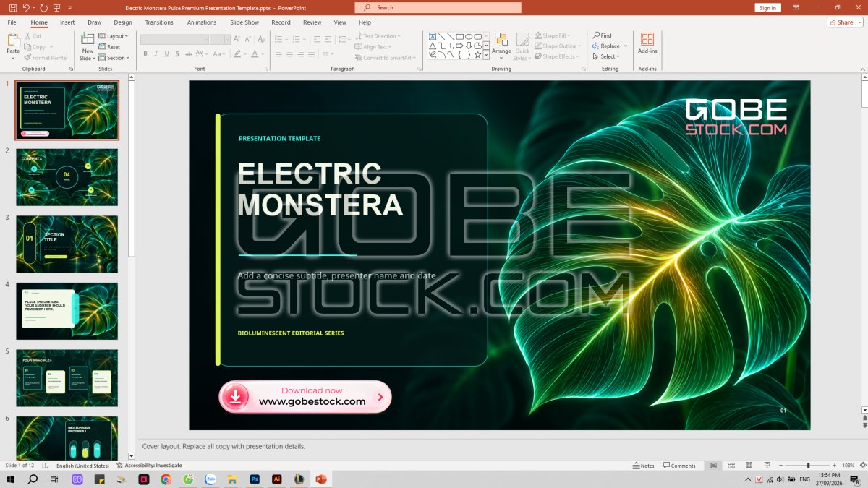Start Slide Show from status bar icon
This screenshot has width=868, height=488.
(767, 466)
